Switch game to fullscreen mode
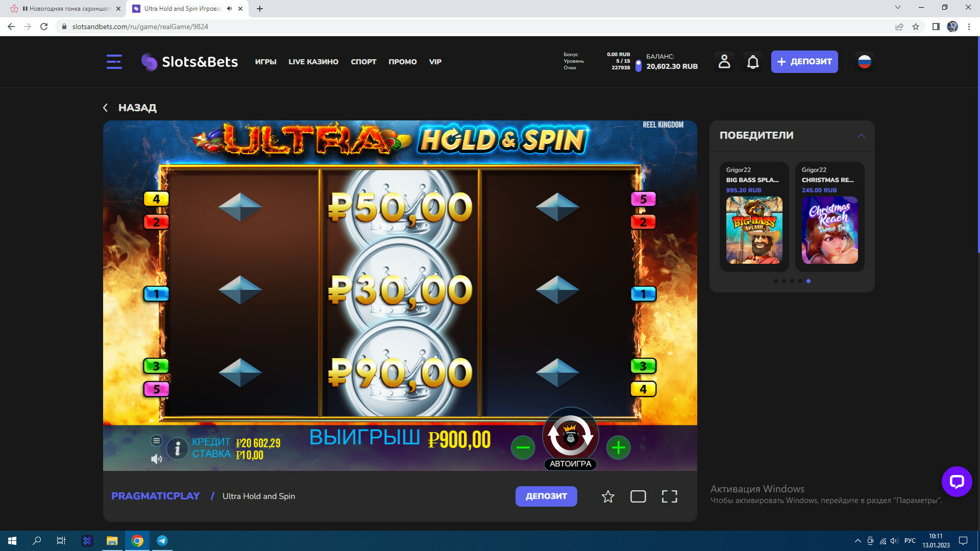The height and width of the screenshot is (551, 980). coord(669,496)
